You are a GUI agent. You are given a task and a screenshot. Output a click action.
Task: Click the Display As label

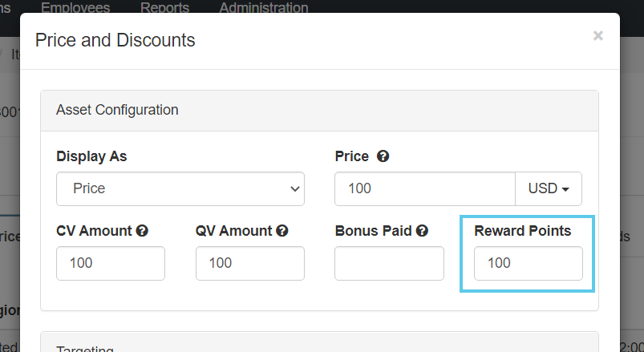click(x=91, y=156)
